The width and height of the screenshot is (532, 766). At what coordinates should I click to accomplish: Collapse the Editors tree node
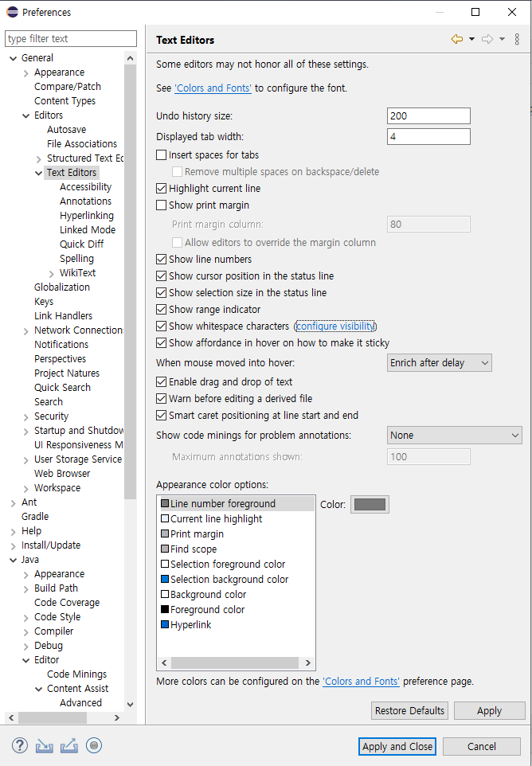pyautogui.click(x=26, y=115)
